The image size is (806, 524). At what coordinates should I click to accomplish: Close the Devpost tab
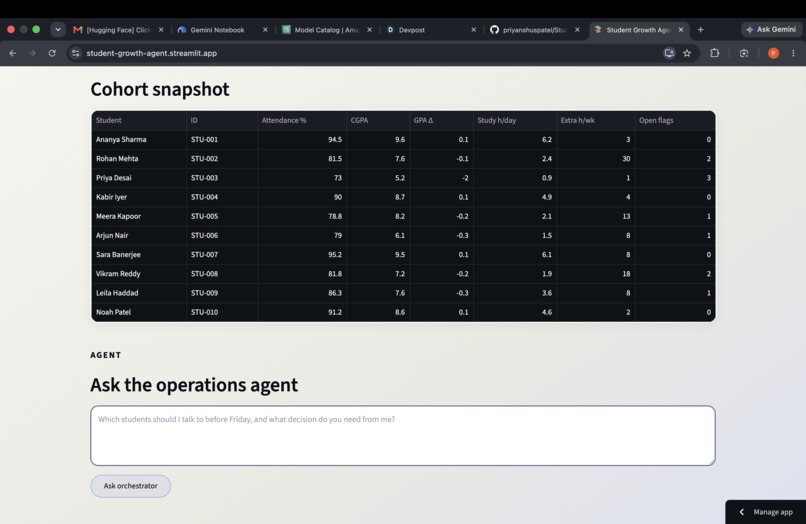click(473, 30)
